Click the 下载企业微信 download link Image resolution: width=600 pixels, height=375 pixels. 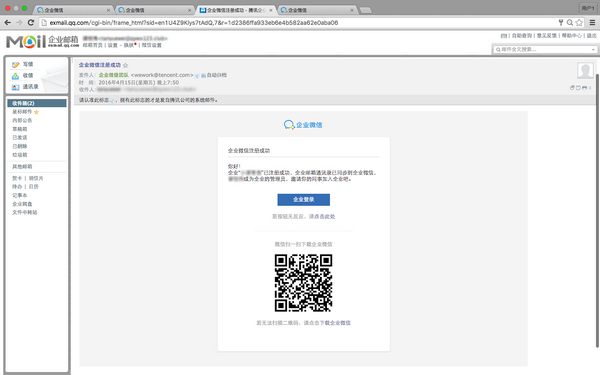coord(335,323)
